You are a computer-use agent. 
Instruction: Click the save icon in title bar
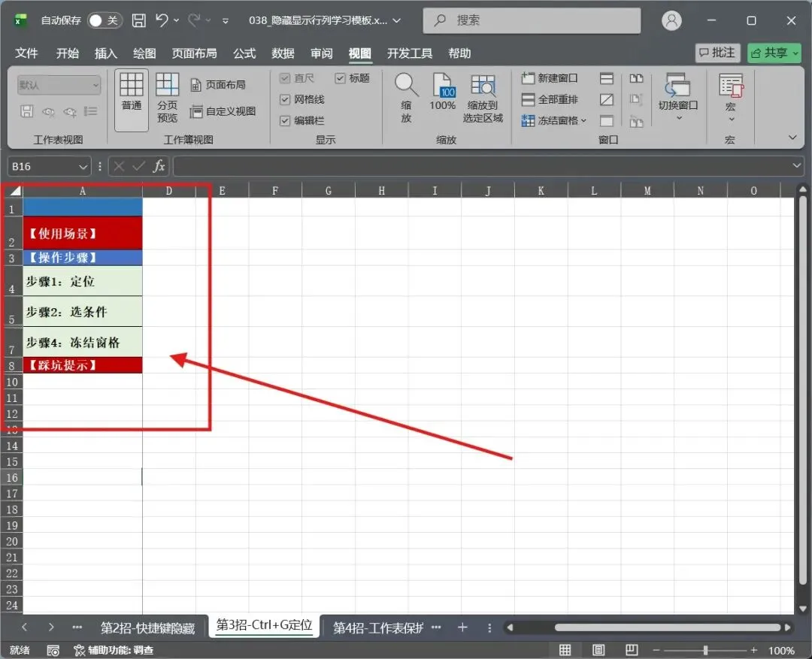[x=139, y=20]
